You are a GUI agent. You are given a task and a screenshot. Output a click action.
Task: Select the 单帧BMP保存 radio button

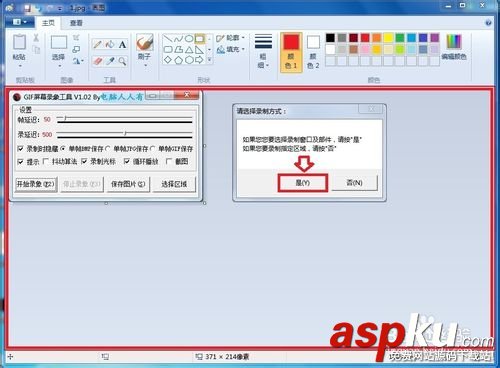coord(63,149)
